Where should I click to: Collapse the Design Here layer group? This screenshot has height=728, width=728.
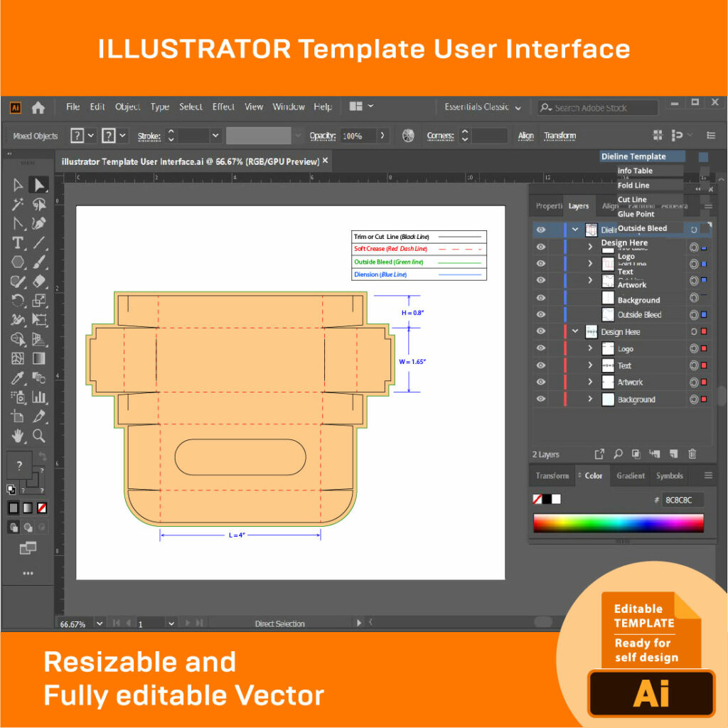[575, 331]
